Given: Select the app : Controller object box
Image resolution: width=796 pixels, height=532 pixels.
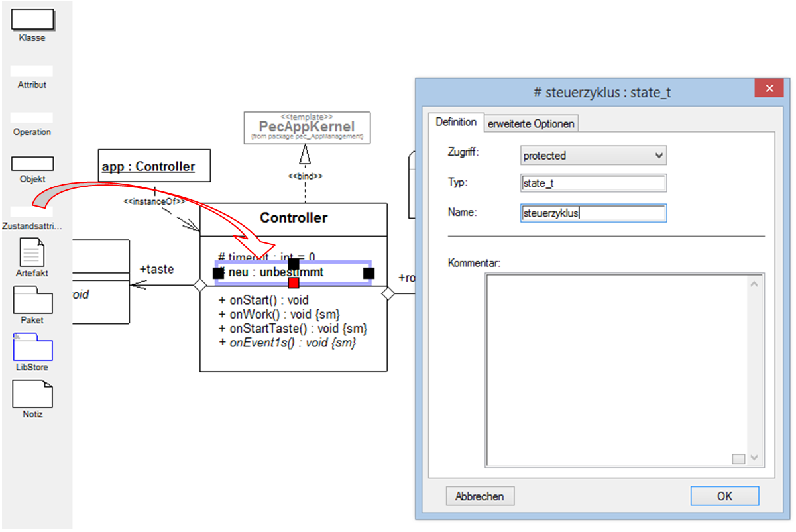Looking at the screenshot, I should click(x=154, y=166).
